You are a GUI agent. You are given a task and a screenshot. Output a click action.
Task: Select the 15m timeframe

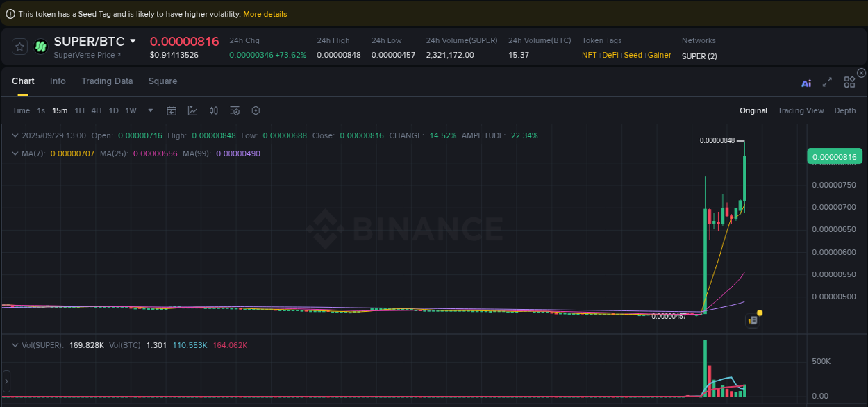pyautogui.click(x=60, y=110)
